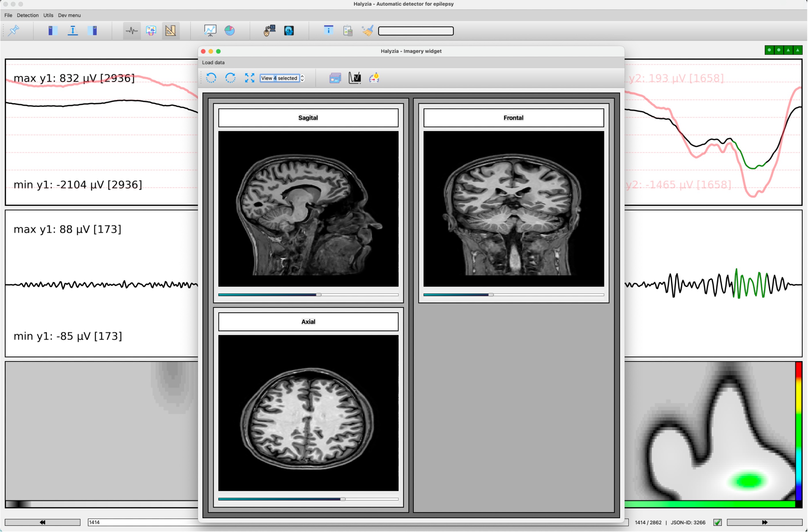The width and height of the screenshot is (808, 532).
Task: Click the broom clean-up icon
Action: pos(367,30)
